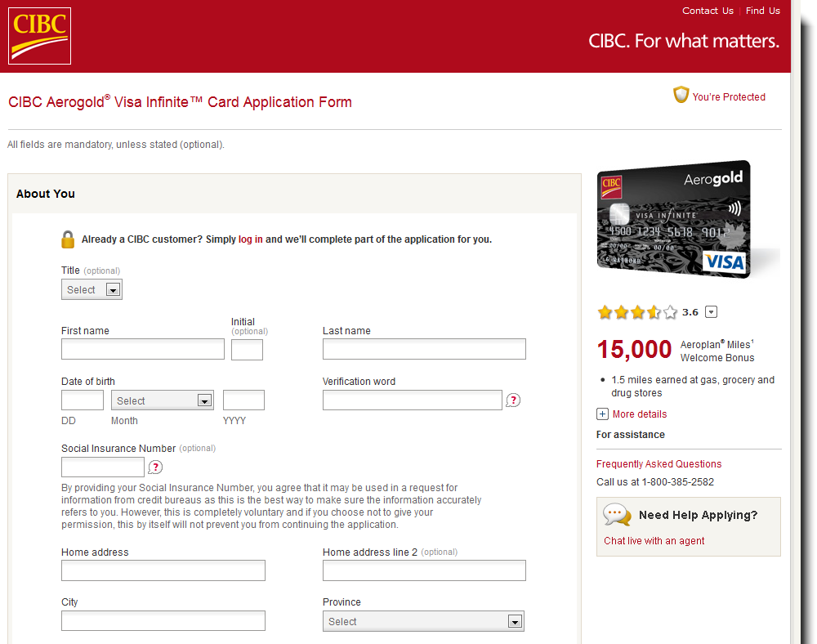Image resolution: width=817 pixels, height=644 pixels.
Task: Click the First name input field
Action: 142,348
